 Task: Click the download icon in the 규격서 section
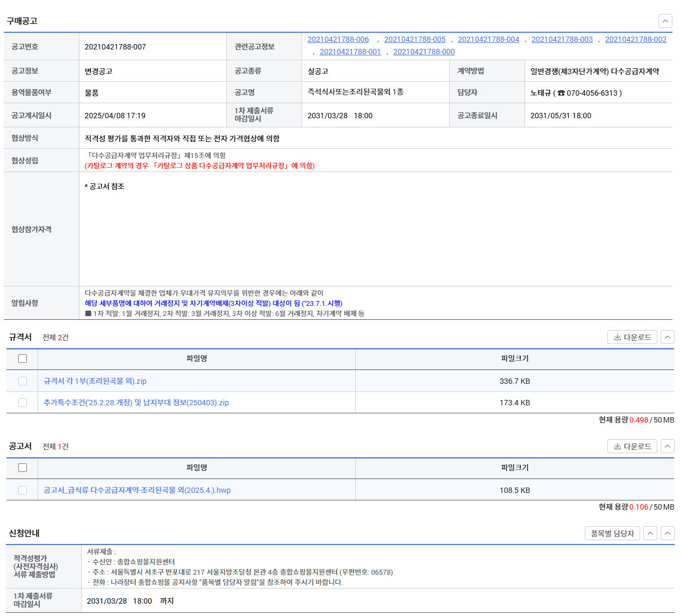click(x=618, y=337)
